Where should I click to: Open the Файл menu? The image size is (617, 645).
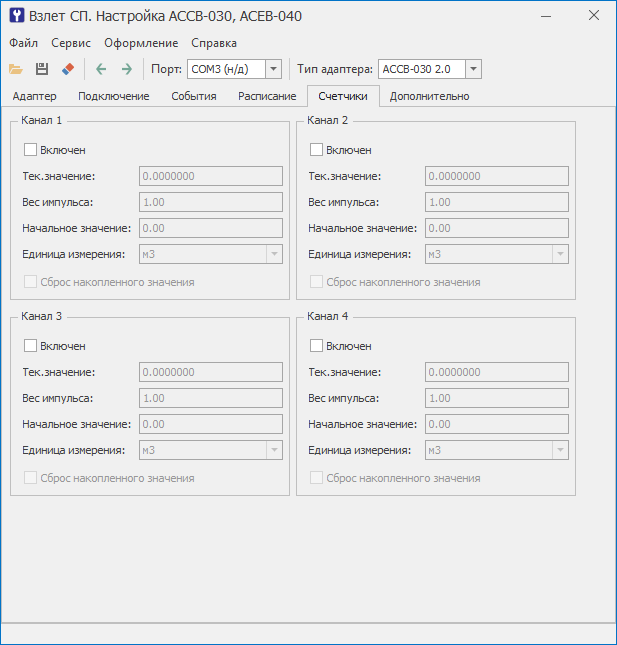pos(24,43)
